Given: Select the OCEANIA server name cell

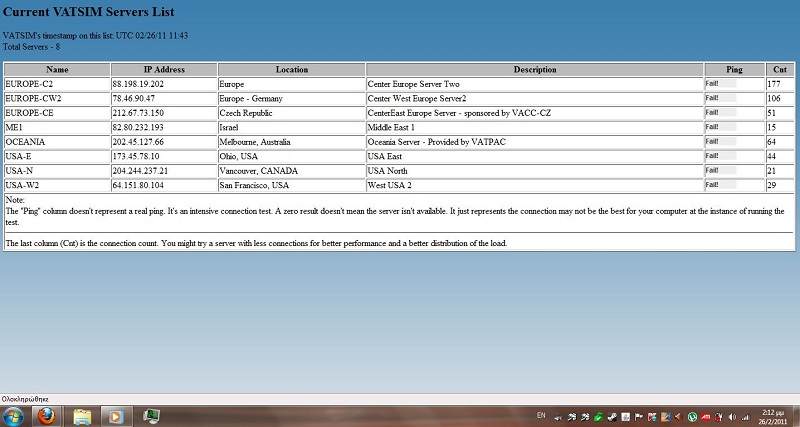Looking at the screenshot, I should click(57, 142).
